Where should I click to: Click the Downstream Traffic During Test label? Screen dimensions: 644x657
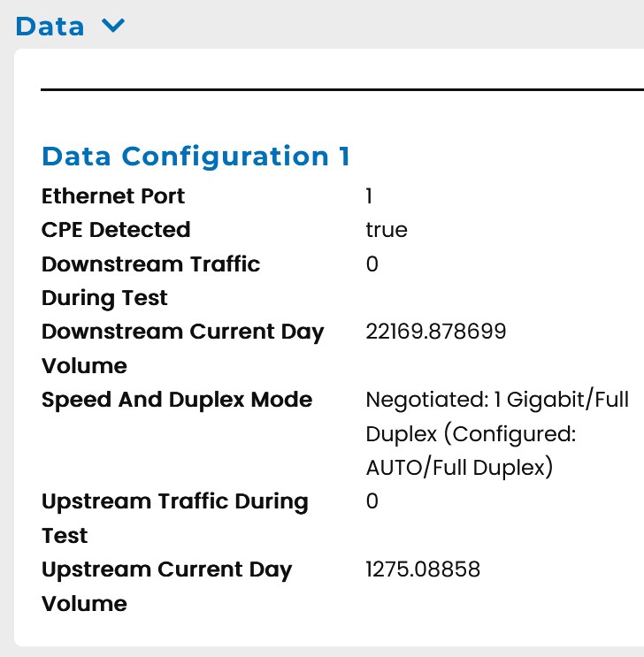150,280
